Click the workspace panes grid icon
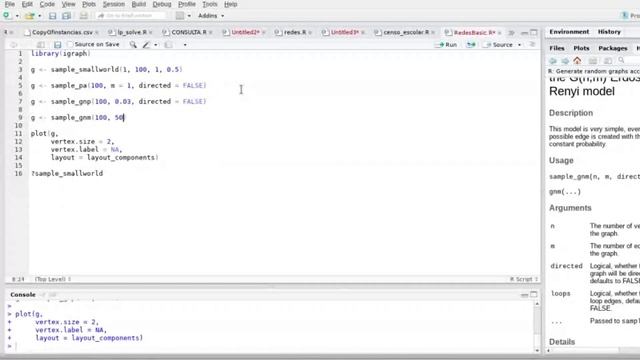The image size is (640, 360). (180, 16)
